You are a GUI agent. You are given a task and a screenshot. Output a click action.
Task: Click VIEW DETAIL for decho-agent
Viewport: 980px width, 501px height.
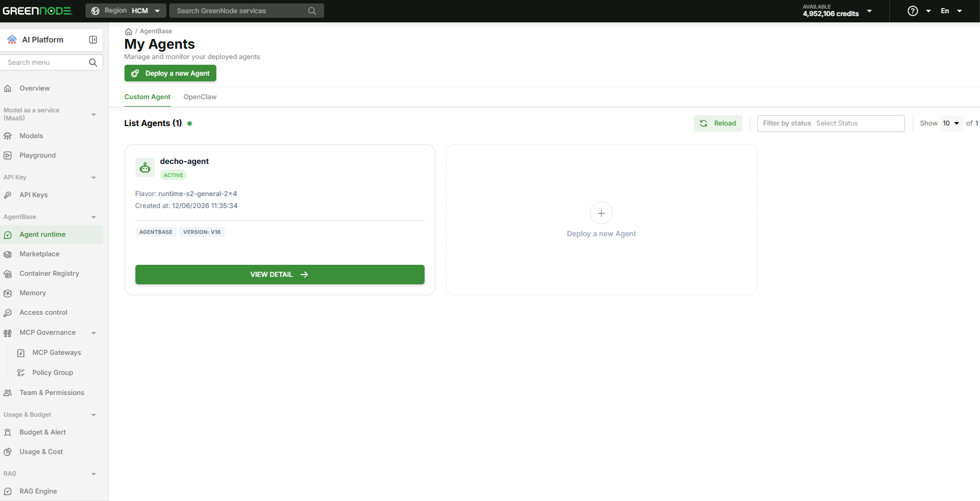click(280, 275)
